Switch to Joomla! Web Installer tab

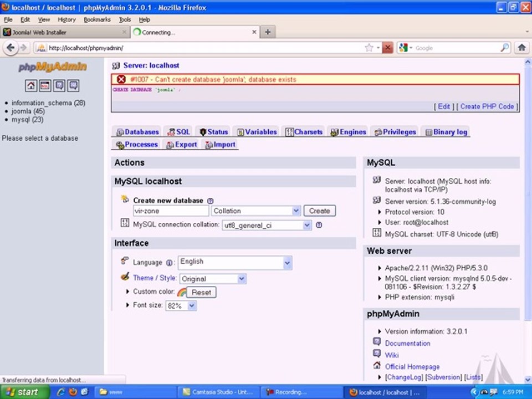click(x=64, y=32)
